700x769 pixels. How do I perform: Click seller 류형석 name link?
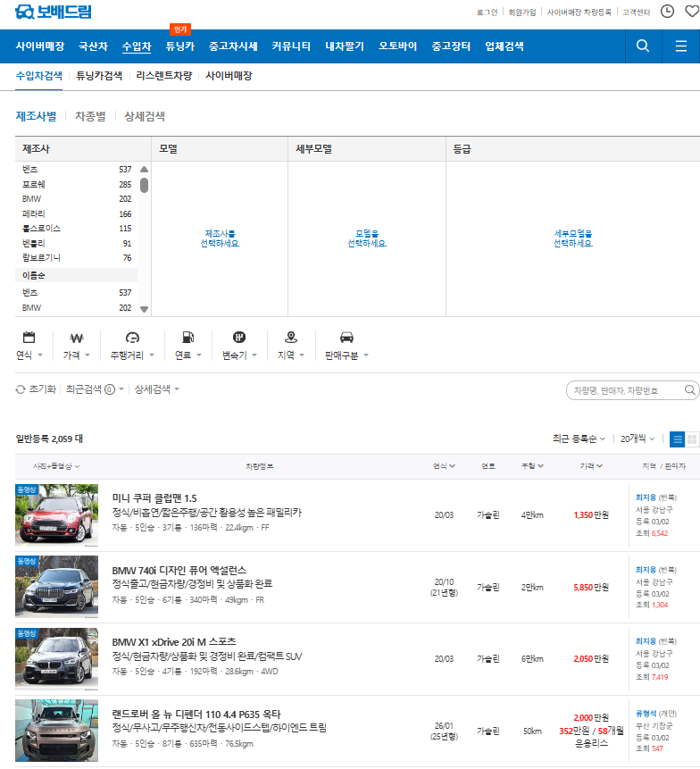[646, 714]
